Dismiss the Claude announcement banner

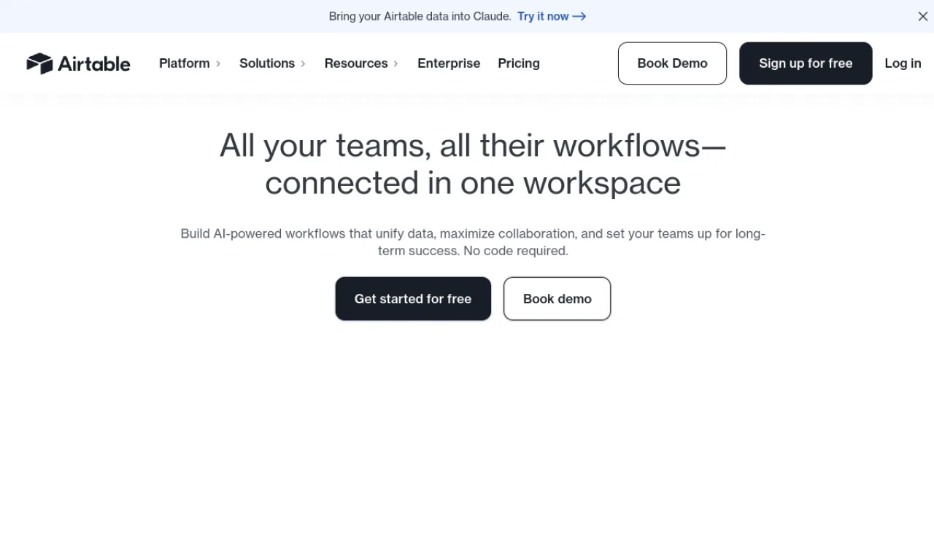pos(922,16)
